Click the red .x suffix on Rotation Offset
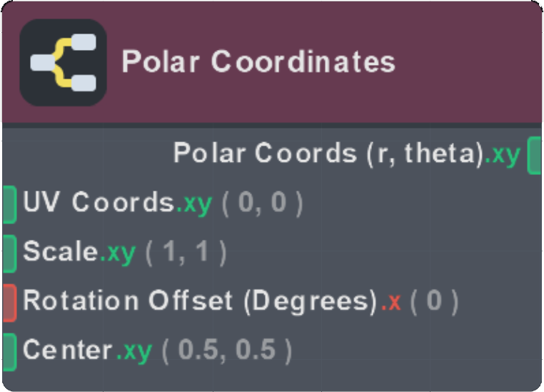This screenshot has width=544, height=392. tap(390, 301)
